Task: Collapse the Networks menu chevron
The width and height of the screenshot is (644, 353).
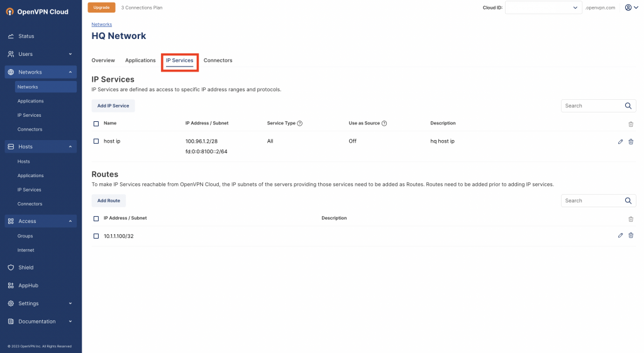Action: 70,72
